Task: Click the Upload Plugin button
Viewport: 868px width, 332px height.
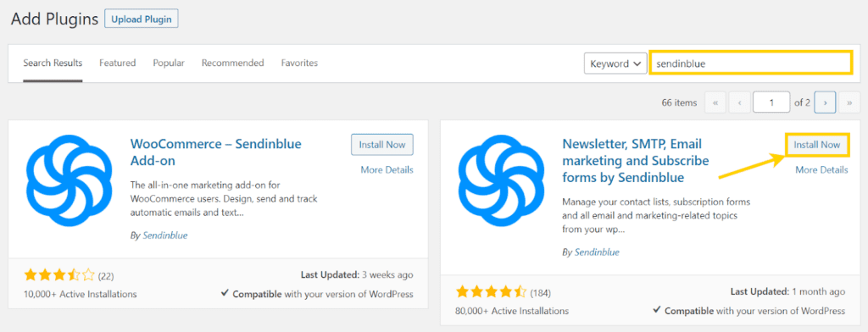Action: pos(142,19)
